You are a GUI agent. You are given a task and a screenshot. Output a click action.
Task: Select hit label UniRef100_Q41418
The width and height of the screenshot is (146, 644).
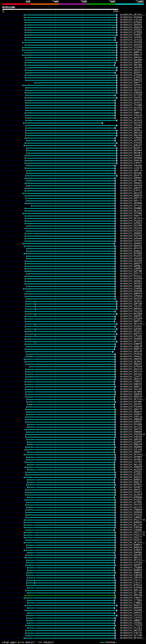point(131,120)
